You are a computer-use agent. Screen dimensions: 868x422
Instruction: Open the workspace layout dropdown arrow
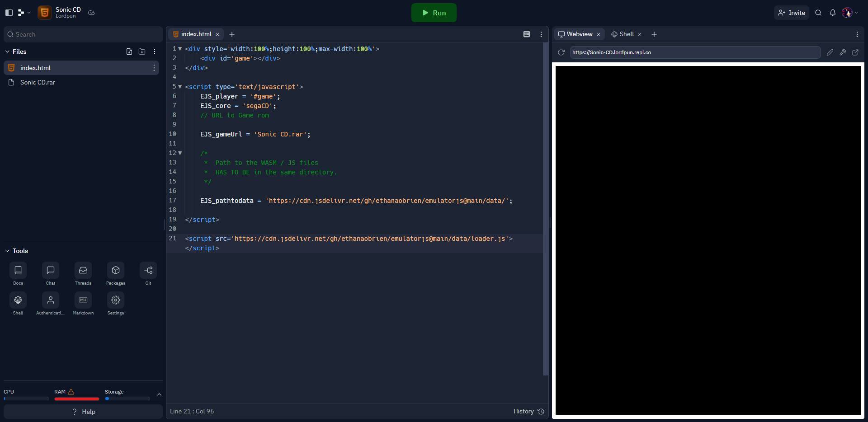tap(29, 13)
